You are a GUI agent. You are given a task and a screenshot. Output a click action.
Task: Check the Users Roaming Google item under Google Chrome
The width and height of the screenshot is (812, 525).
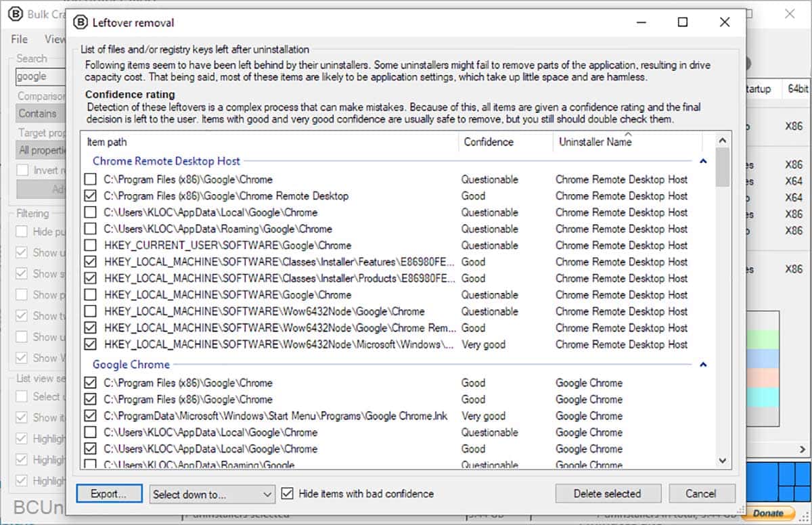coord(90,464)
